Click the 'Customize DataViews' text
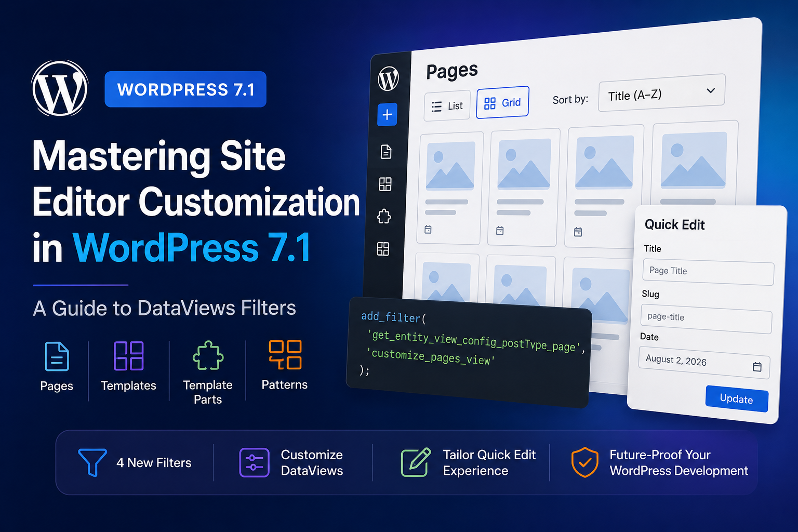This screenshot has width=798, height=532. tap(312, 462)
